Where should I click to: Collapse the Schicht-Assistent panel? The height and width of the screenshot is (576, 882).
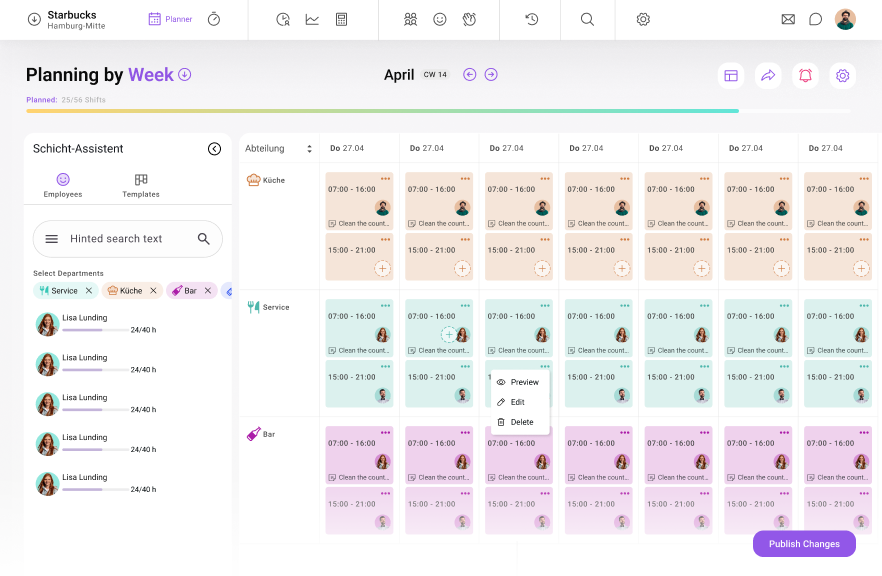tap(214, 149)
